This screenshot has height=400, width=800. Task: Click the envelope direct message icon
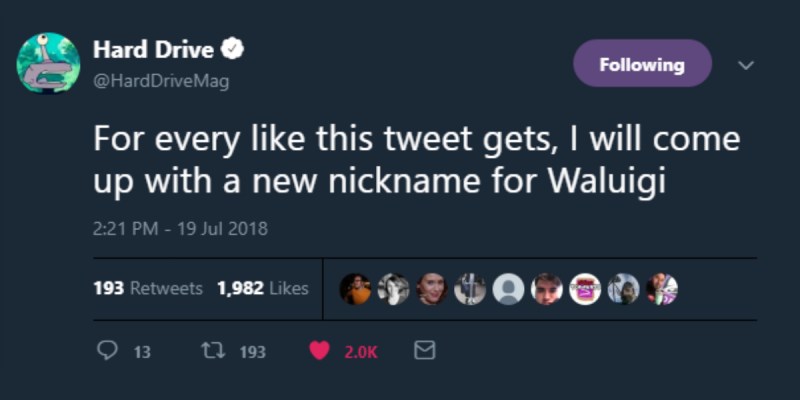[x=425, y=351]
